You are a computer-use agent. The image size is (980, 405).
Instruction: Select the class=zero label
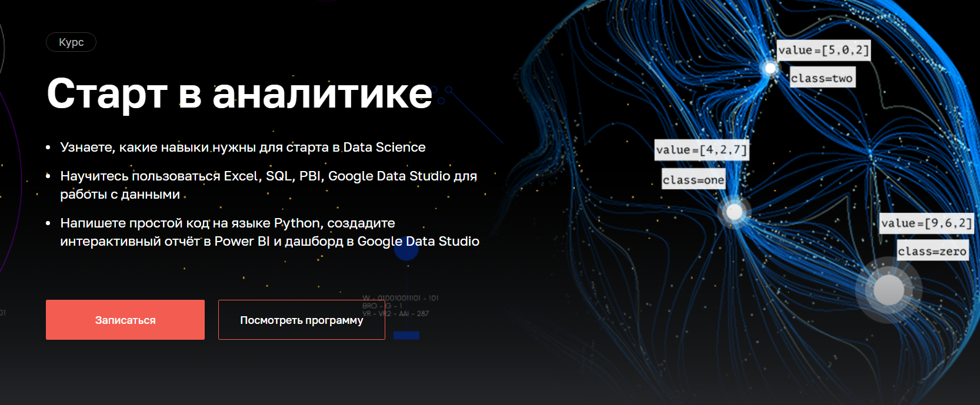pos(932,252)
